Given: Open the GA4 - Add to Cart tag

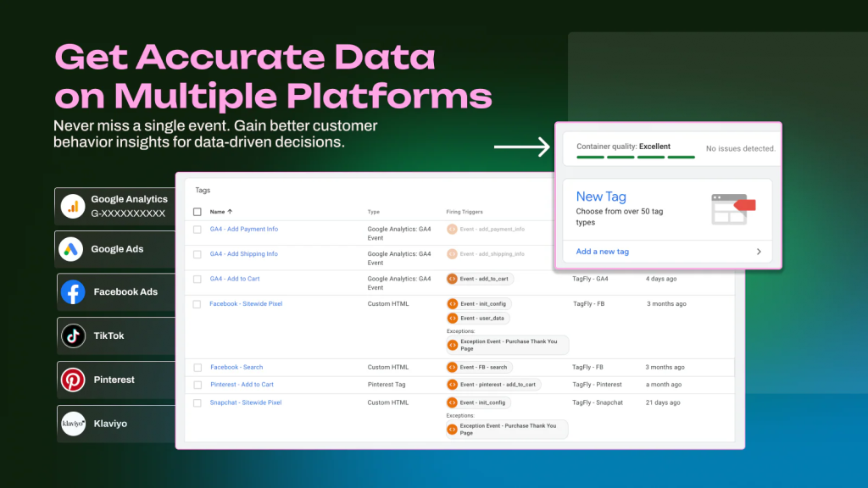Looking at the screenshot, I should (x=235, y=279).
